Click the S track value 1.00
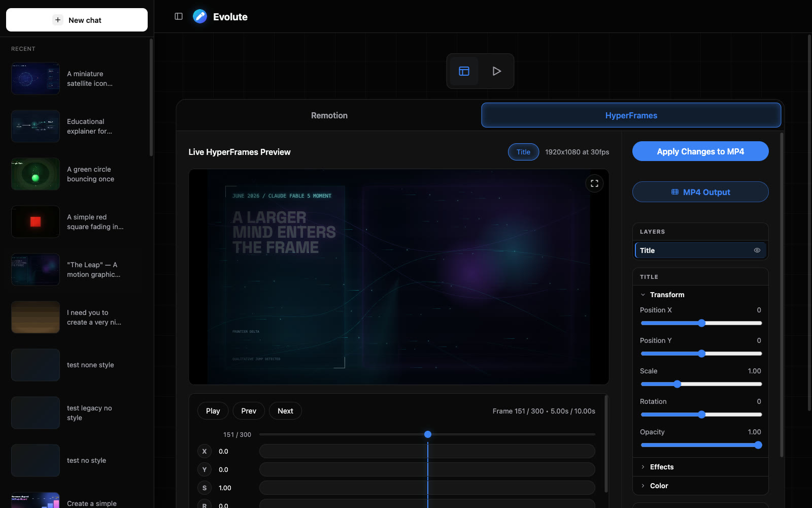Viewport: 812px width, 508px height. tap(225, 488)
